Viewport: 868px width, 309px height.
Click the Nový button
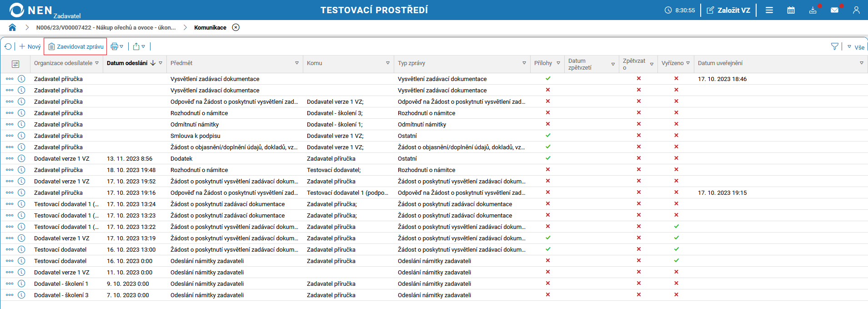pyautogui.click(x=30, y=46)
